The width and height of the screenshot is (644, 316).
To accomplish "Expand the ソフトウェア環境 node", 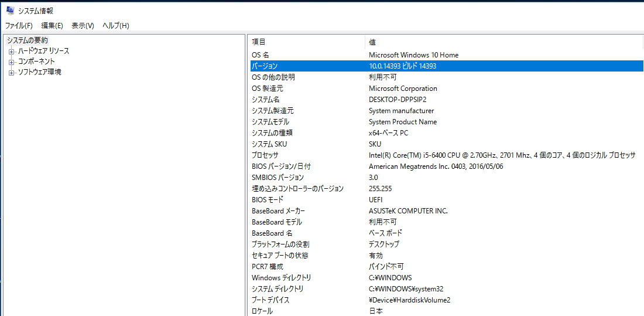I will click(11, 73).
